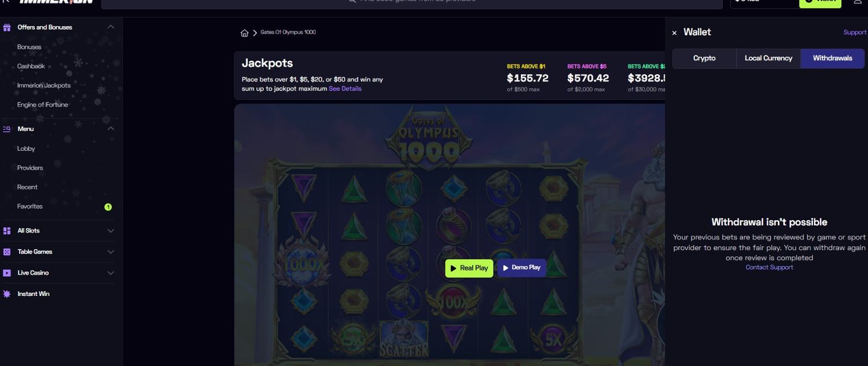Start the game with Real Play
Viewport: 868px width, 366px height.
point(469,268)
